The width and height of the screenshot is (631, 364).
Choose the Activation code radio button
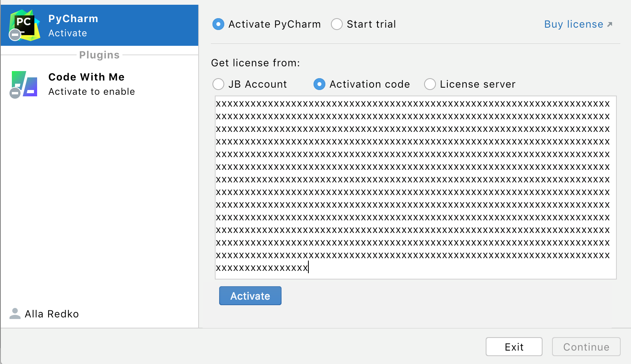pos(319,84)
